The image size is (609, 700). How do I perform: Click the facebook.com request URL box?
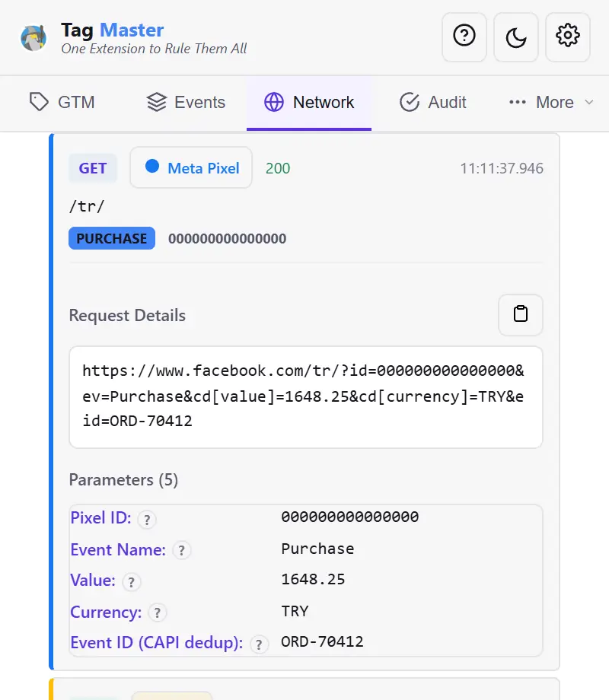pyautogui.click(x=306, y=397)
